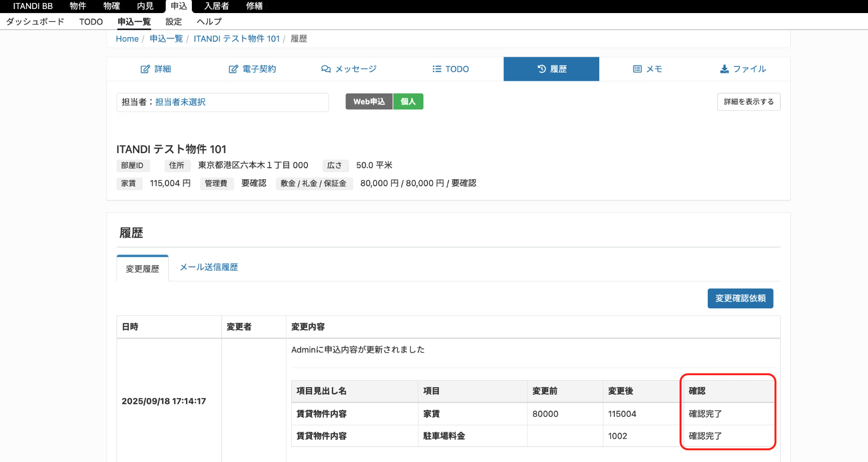Select the 履歴 tab
The width and height of the screenshot is (868, 462).
click(x=552, y=69)
